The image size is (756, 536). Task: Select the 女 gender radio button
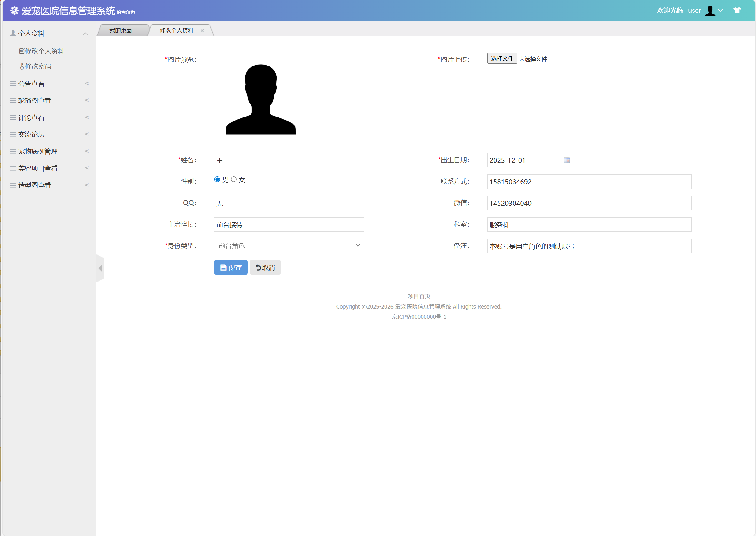(x=234, y=180)
